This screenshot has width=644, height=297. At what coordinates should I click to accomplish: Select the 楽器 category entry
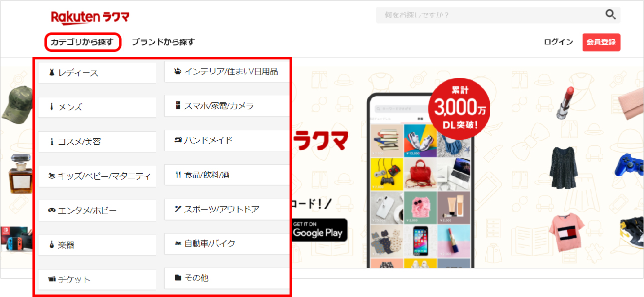(x=97, y=245)
